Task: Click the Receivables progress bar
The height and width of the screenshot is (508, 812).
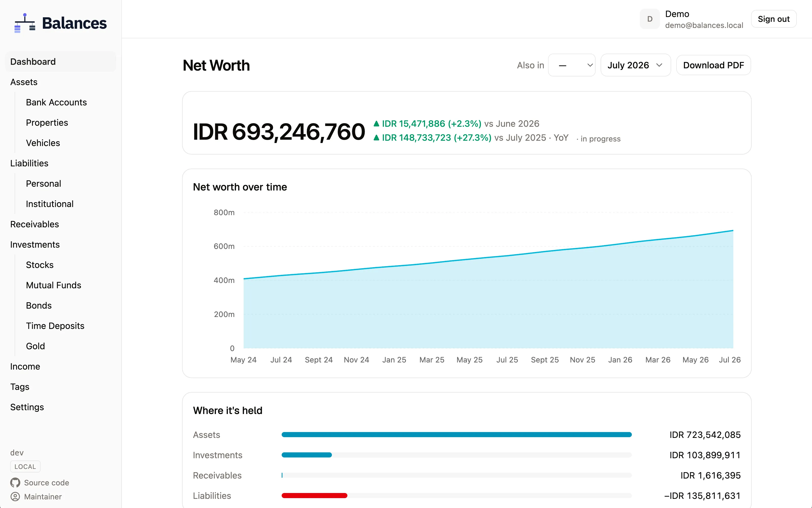Action: coord(456,475)
